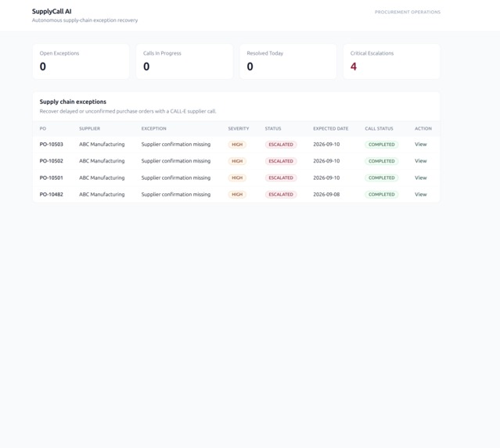The image size is (500, 448).
Task: Click ABC Manufacturing in PO-10501 row
Action: point(102,177)
